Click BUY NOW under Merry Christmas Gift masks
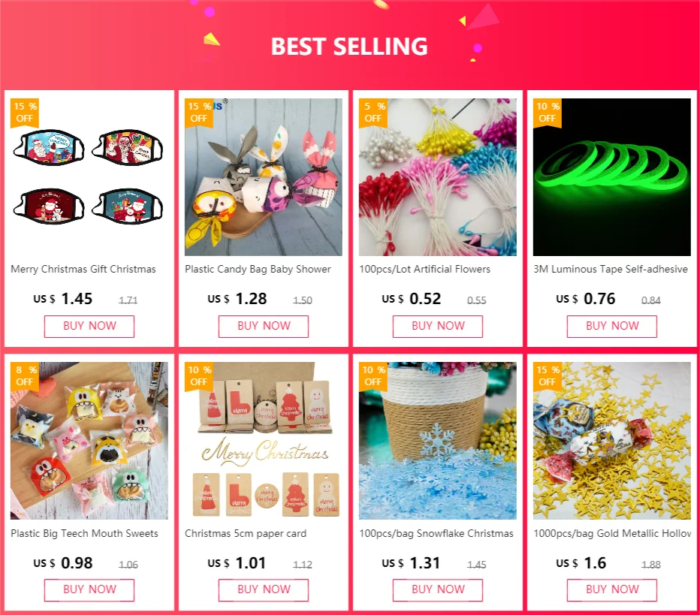Viewport: 700px width, 615px height. pyautogui.click(x=89, y=326)
